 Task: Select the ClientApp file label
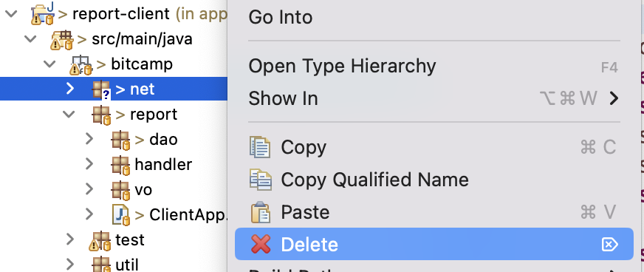pos(188,215)
